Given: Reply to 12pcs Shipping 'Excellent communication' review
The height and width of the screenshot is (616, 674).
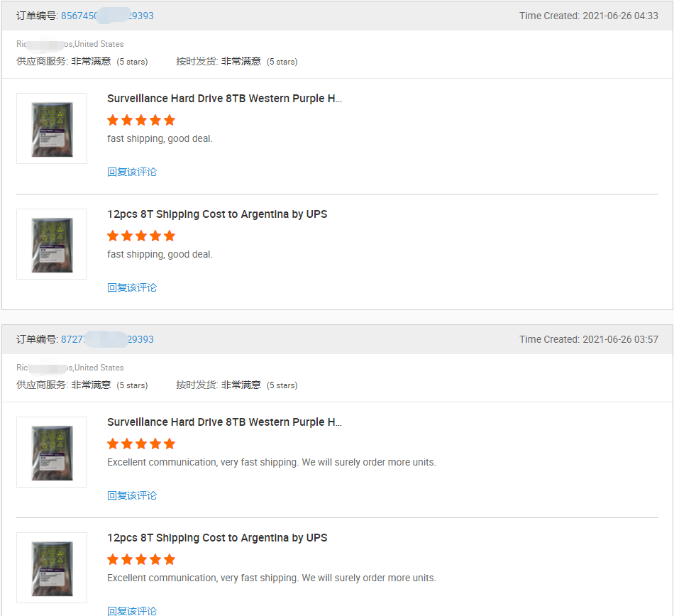Looking at the screenshot, I should tap(132, 610).
